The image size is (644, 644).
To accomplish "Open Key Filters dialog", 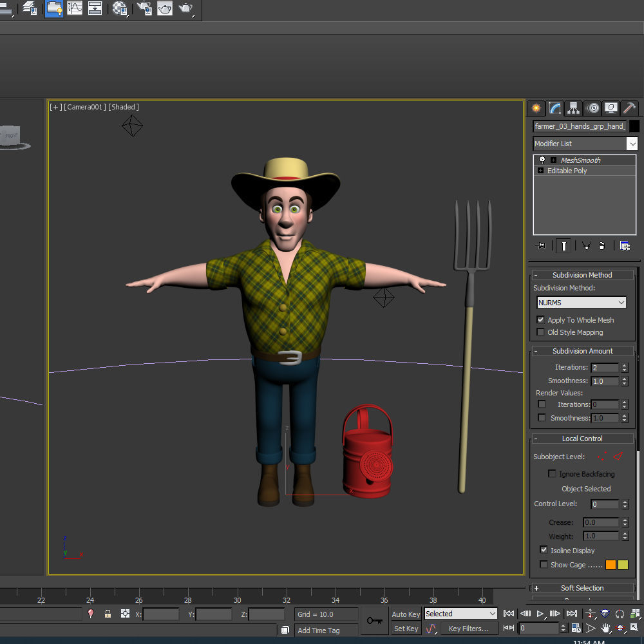I will (x=469, y=629).
